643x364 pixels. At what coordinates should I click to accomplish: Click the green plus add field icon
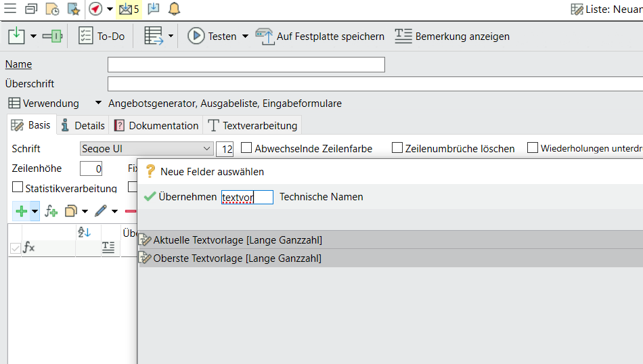(x=22, y=211)
